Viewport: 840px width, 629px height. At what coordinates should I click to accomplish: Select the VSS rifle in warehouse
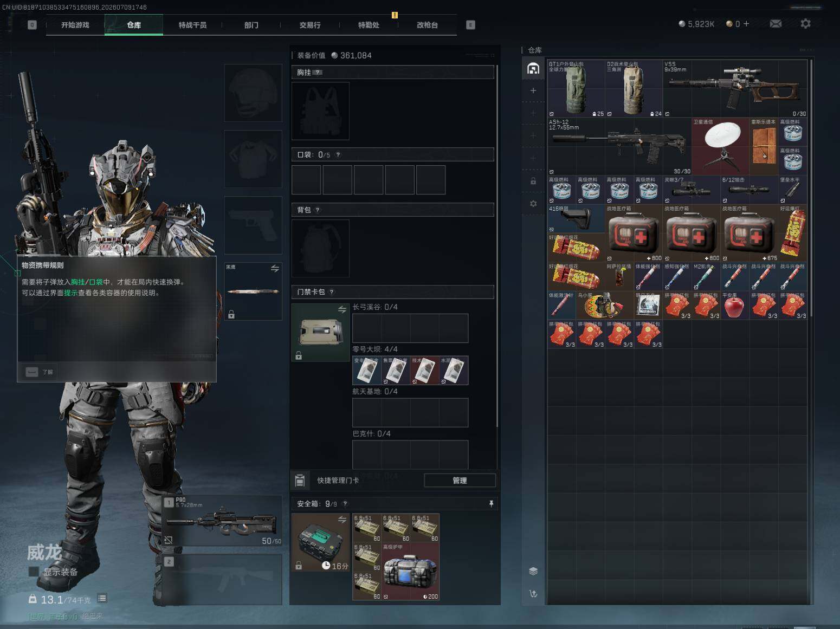[x=735, y=89]
